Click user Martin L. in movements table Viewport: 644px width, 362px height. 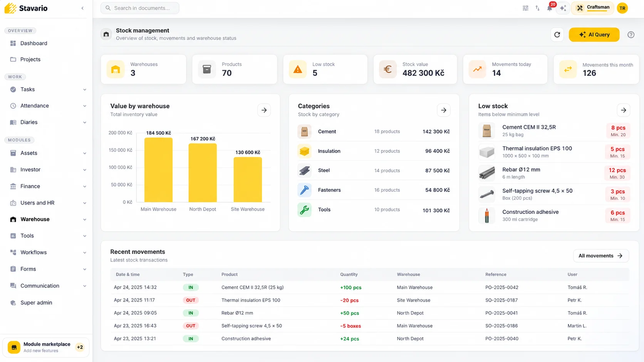pyautogui.click(x=577, y=326)
